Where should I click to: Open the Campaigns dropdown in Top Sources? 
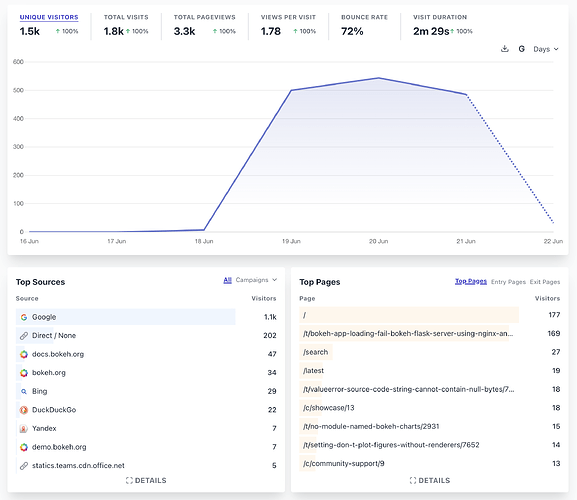[256, 280]
